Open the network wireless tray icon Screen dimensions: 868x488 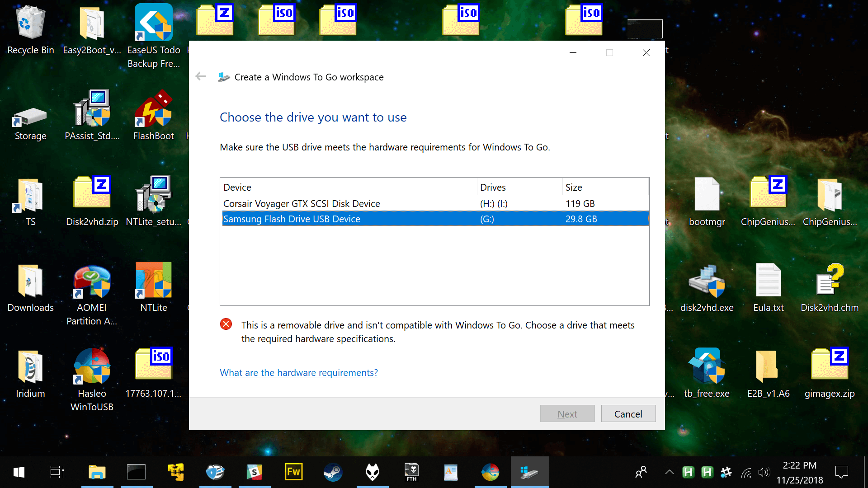tap(746, 472)
